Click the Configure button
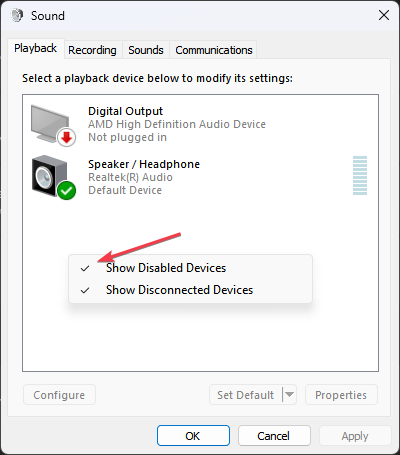 coord(59,395)
